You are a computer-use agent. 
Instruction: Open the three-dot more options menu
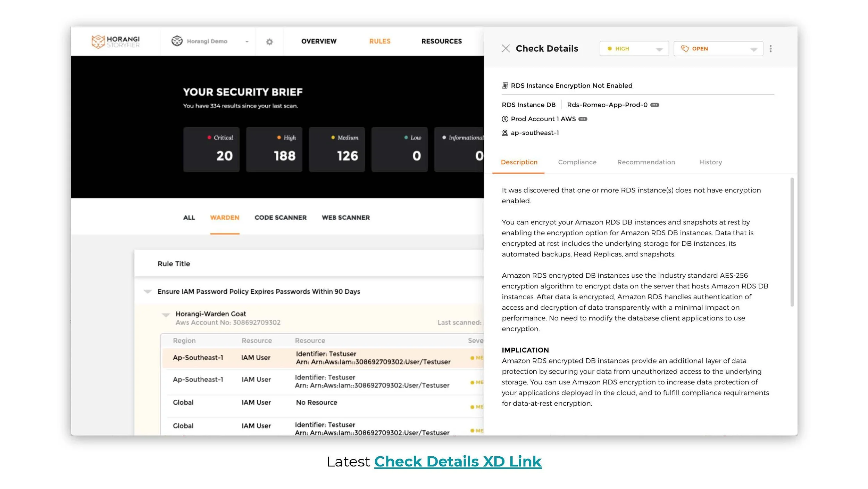pyautogui.click(x=770, y=49)
